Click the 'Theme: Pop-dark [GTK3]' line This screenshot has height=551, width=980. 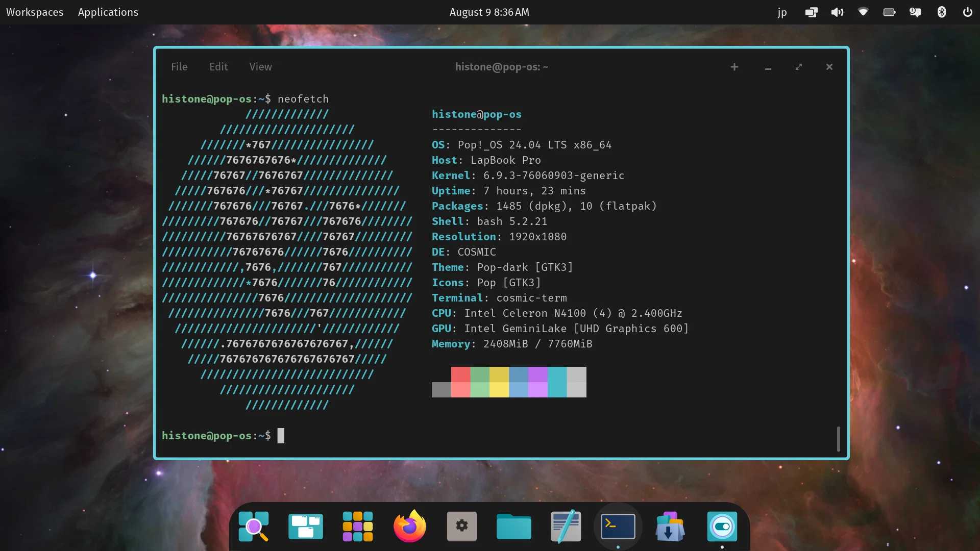502,267
